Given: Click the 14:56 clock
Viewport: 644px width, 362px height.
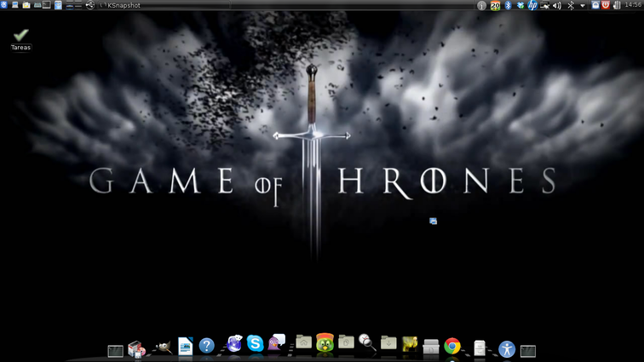Looking at the screenshot, I should click(633, 5).
